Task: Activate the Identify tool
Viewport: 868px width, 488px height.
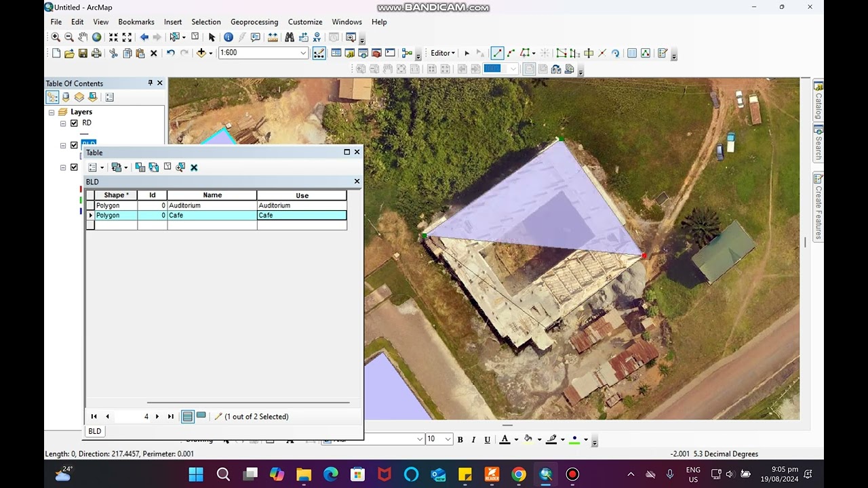Action: [229, 37]
